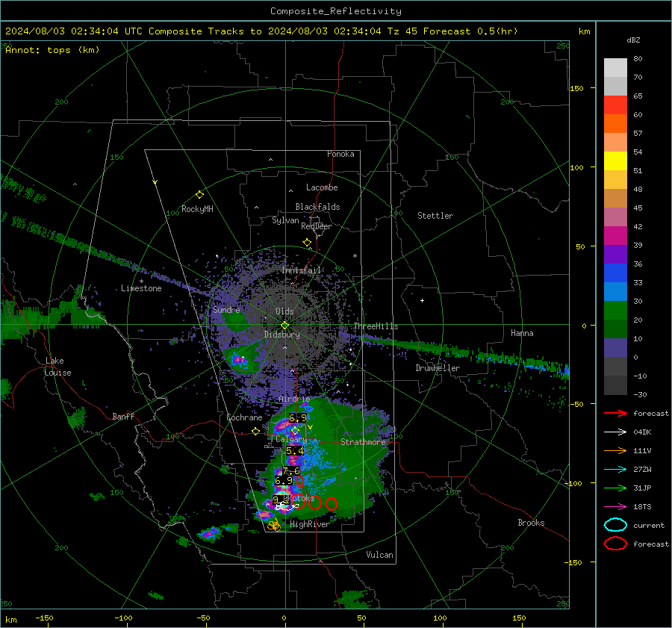The height and width of the screenshot is (628, 672).
Task: Click the Brooks label
Action: coord(531,523)
